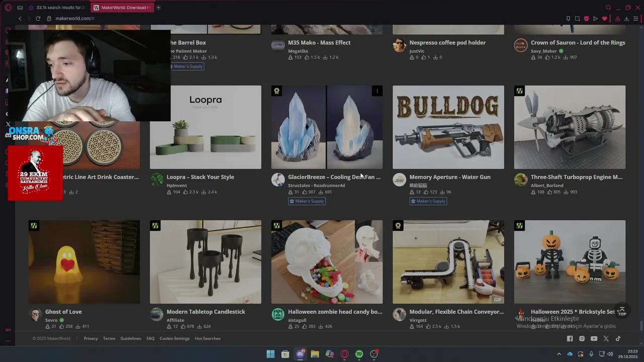Switch to the 33.1k search results tab

pyautogui.click(x=57, y=8)
